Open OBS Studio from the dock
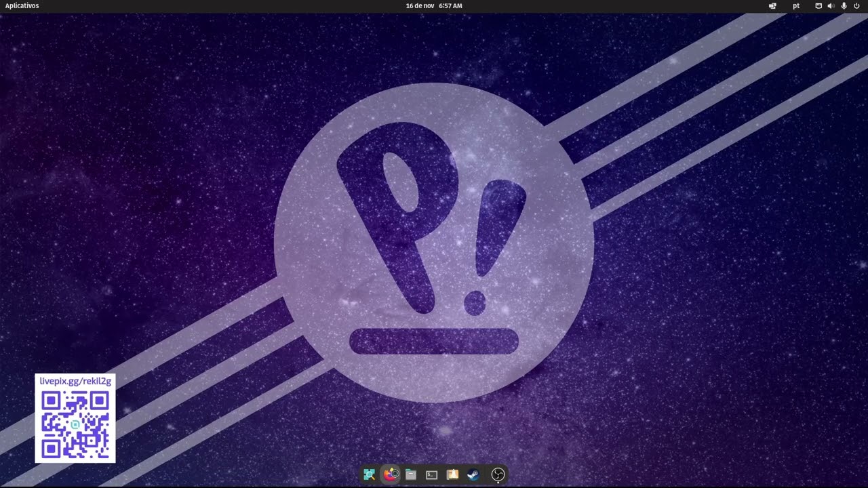 pyautogui.click(x=498, y=474)
